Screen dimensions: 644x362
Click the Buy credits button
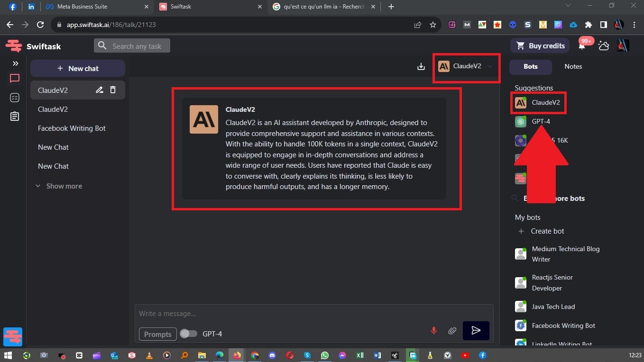click(540, 46)
